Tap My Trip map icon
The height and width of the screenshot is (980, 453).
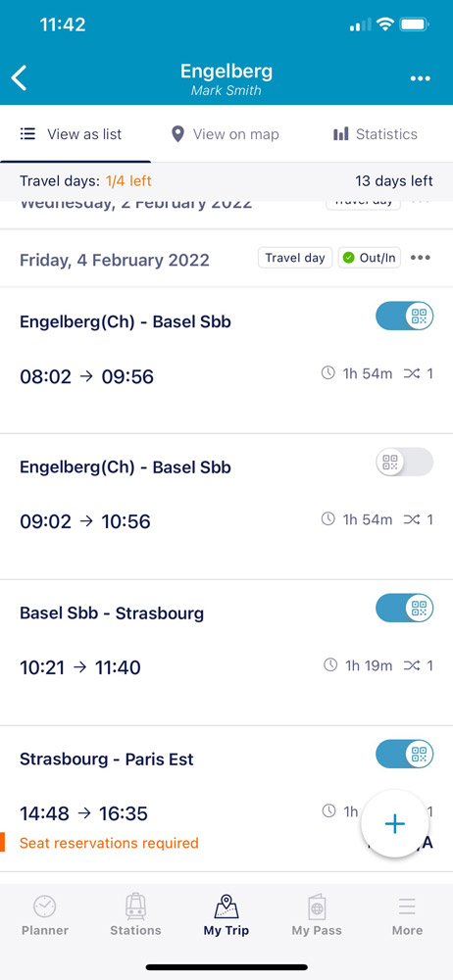[226, 906]
